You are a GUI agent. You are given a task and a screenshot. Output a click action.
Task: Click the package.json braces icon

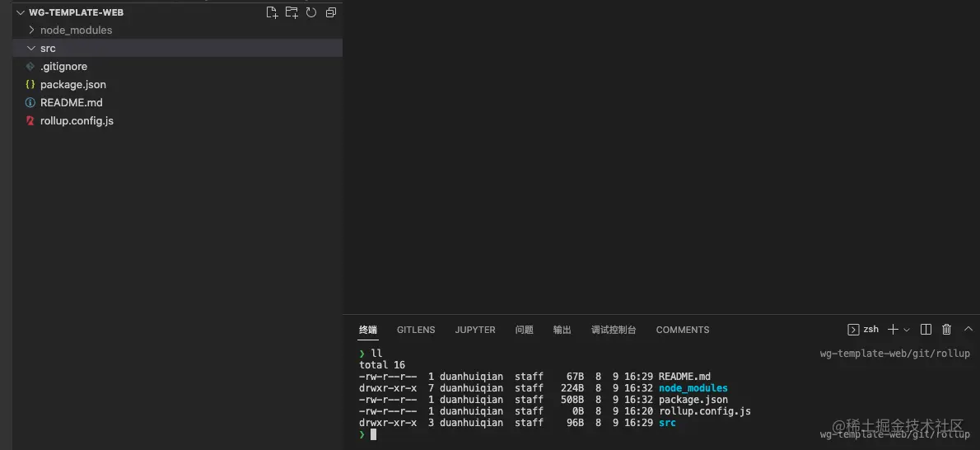[x=30, y=85]
